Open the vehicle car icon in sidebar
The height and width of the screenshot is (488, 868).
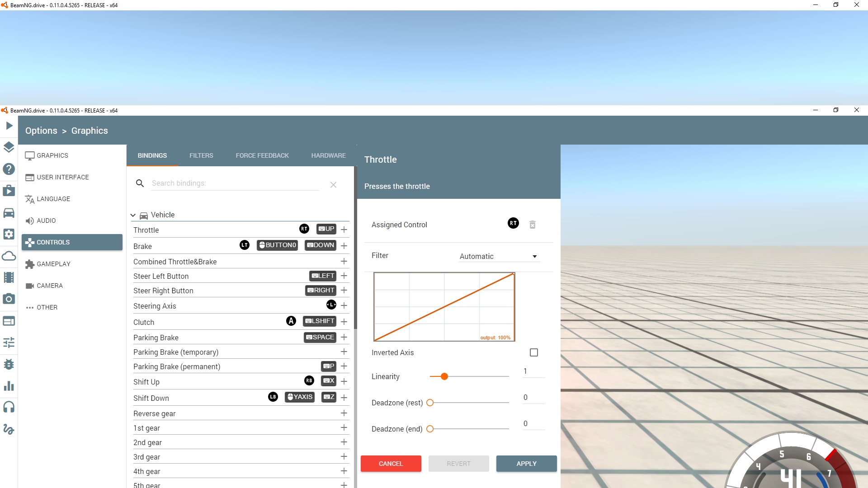click(x=9, y=212)
